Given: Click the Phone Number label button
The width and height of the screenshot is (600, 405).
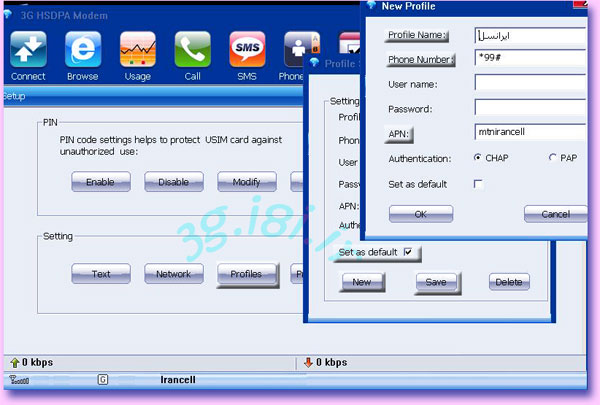Looking at the screenshot, I should pyautogui.click(x=420, y=60).
